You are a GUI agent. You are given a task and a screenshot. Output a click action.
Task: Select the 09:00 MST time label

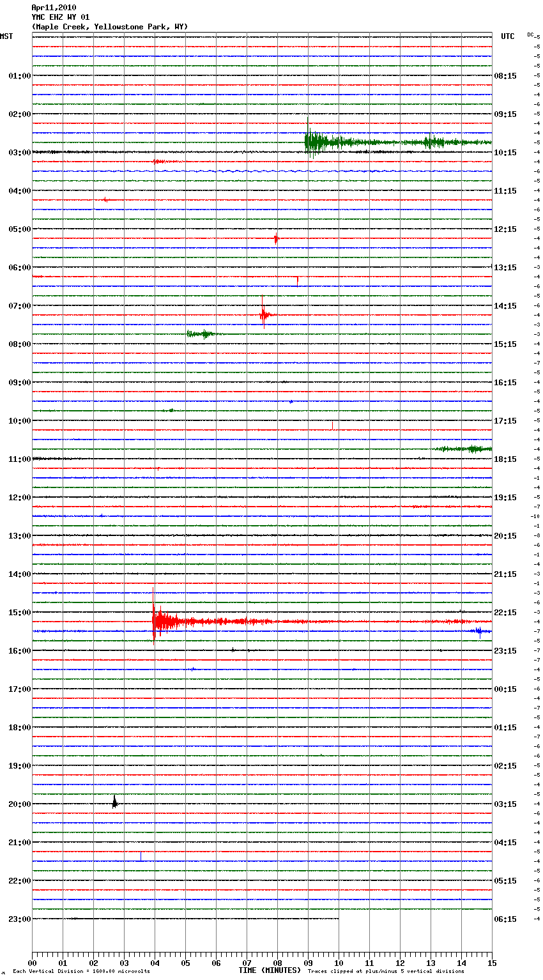[20, 383]
